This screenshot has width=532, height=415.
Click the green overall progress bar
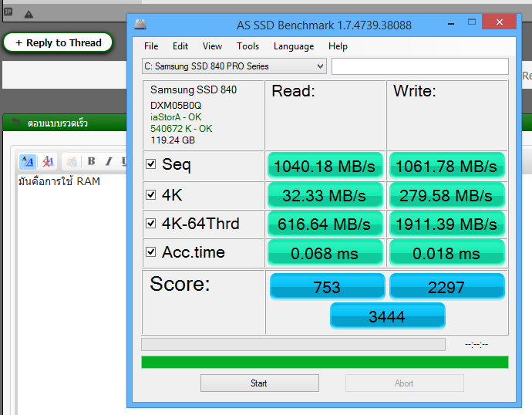tap(325, 362)
